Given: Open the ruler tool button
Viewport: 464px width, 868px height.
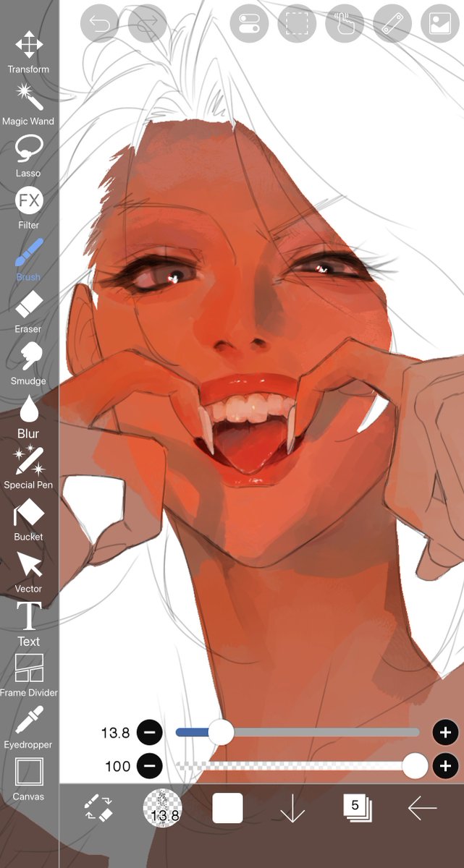Looking at the screenshot, I should click(x=392, y=24).
